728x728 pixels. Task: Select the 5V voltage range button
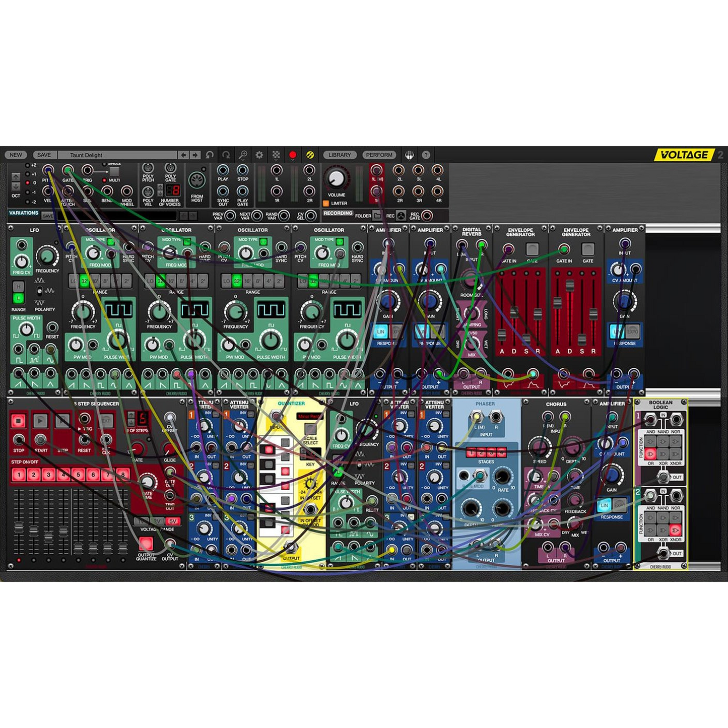coord(172,521)
